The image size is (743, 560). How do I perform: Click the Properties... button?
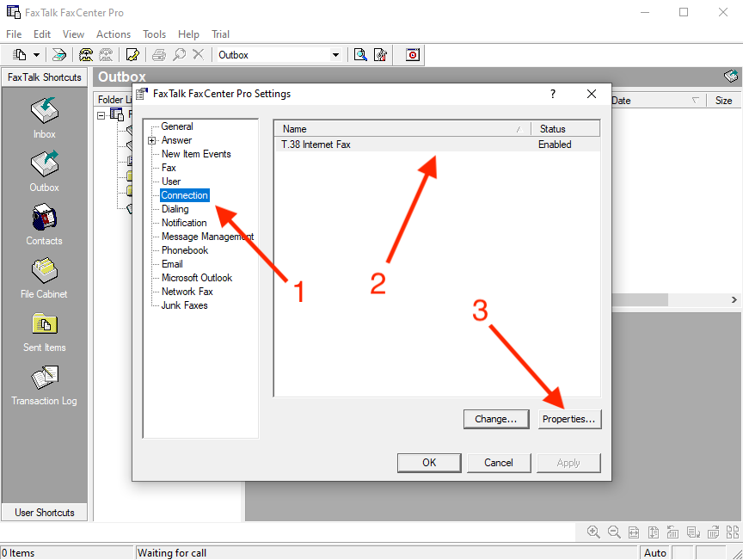569,419
